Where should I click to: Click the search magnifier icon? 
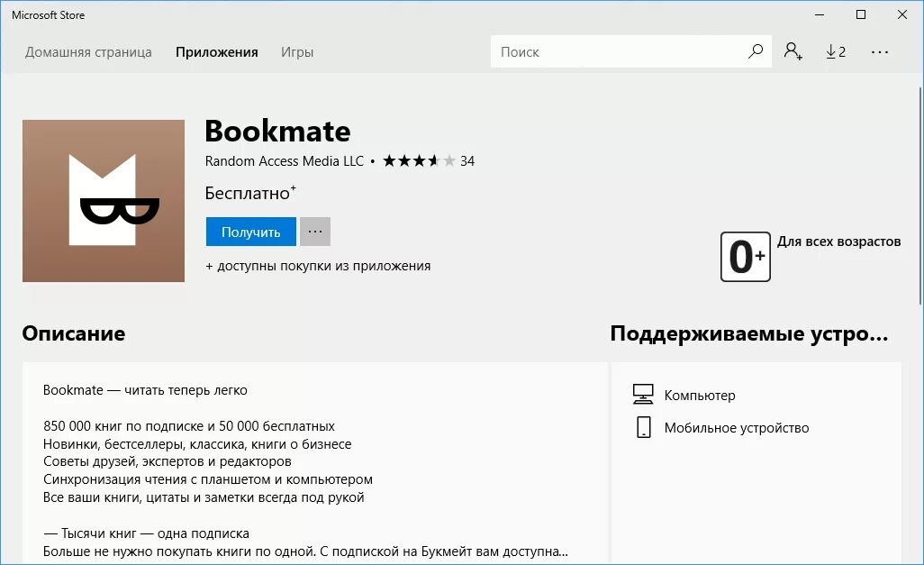[x=756, y=51]
